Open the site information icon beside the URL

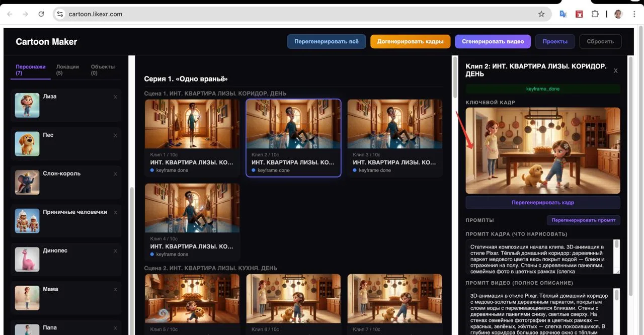click(x=60, y=14)
